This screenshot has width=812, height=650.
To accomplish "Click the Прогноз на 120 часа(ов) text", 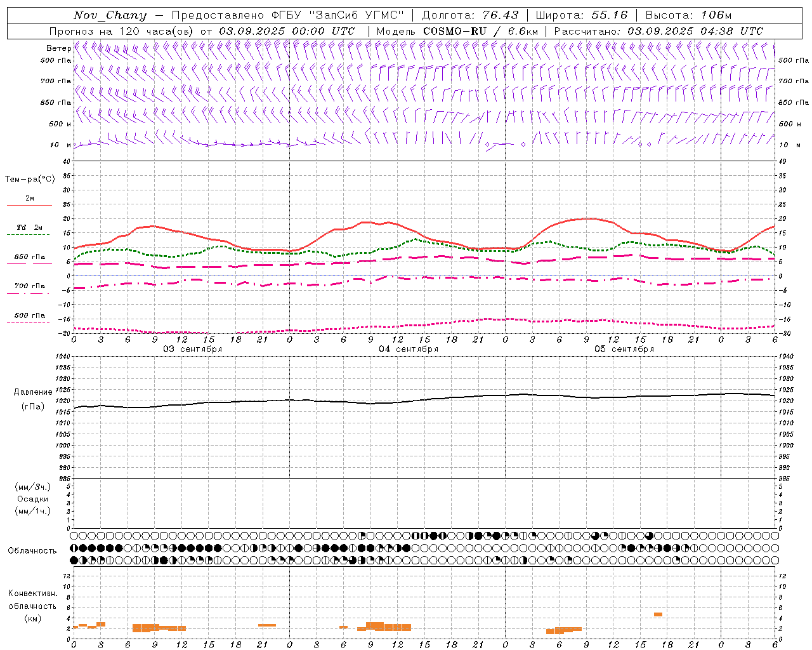I will (122, 31).
